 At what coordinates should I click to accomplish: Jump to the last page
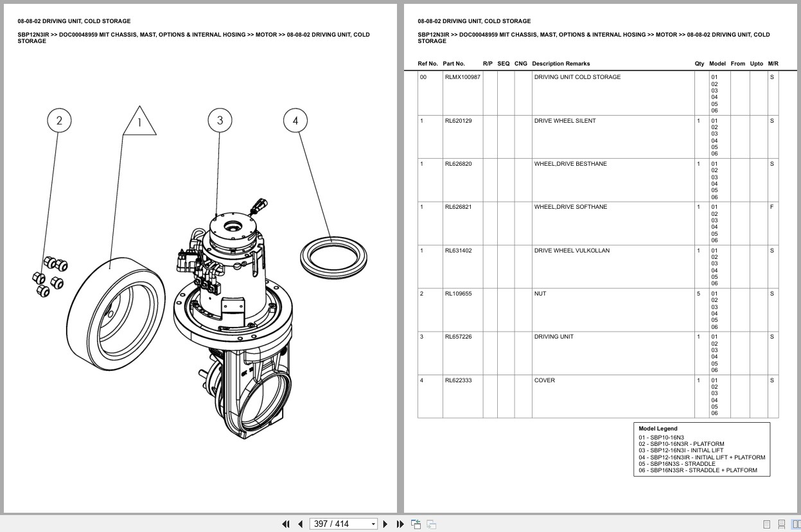click(400, 524)
